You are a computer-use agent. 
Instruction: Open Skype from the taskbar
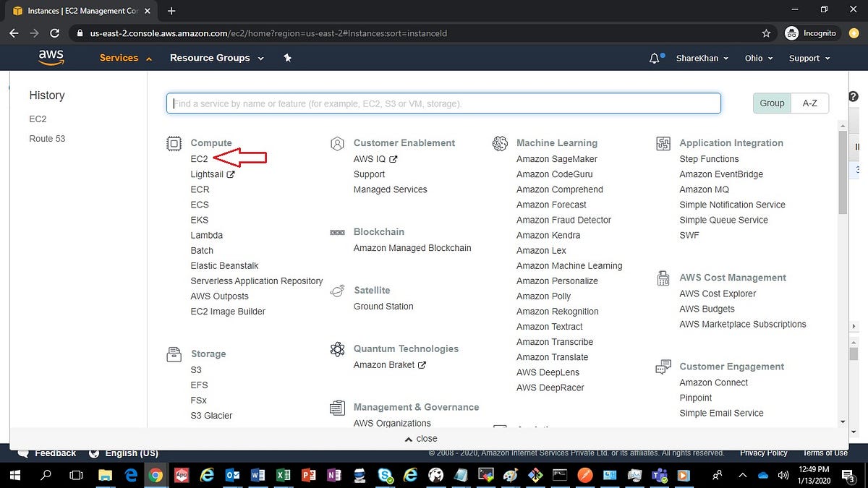pyautogui.click(x=385, y=476)
